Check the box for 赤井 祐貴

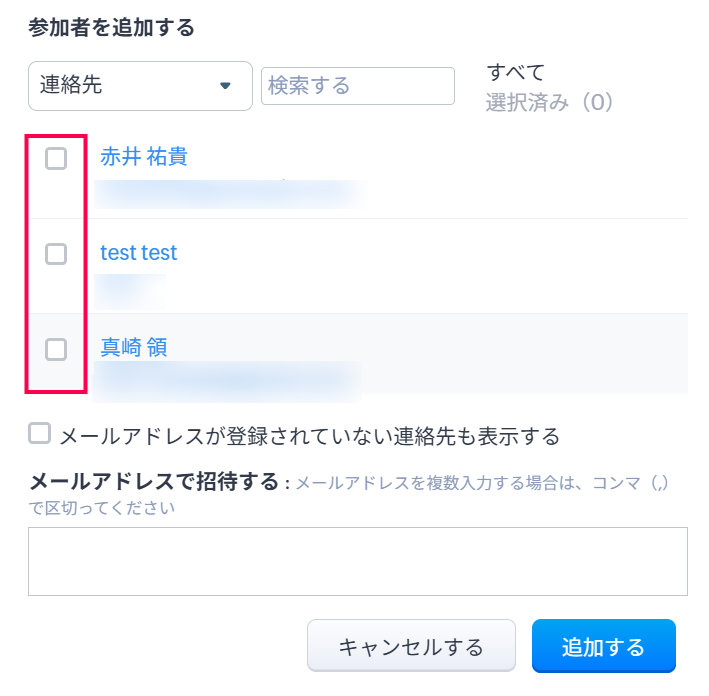coord(56,158)
